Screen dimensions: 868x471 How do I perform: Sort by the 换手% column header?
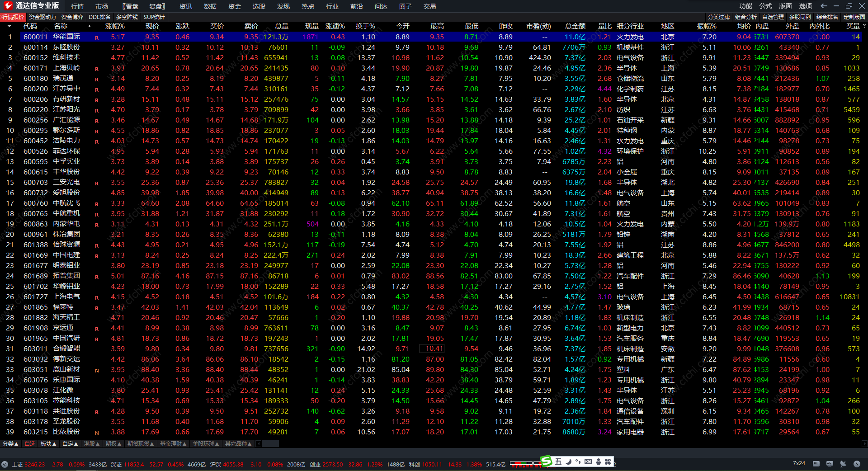point(365,26)
